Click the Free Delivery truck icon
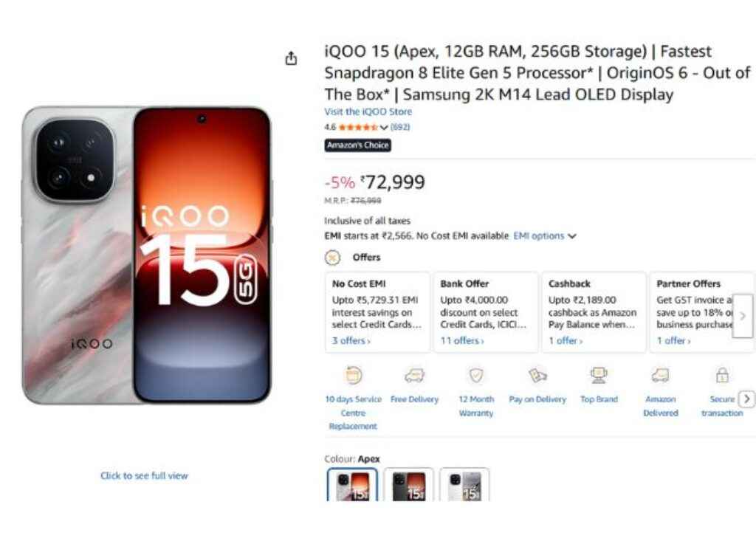The image size is (756, 558). [x=414, y=376]
